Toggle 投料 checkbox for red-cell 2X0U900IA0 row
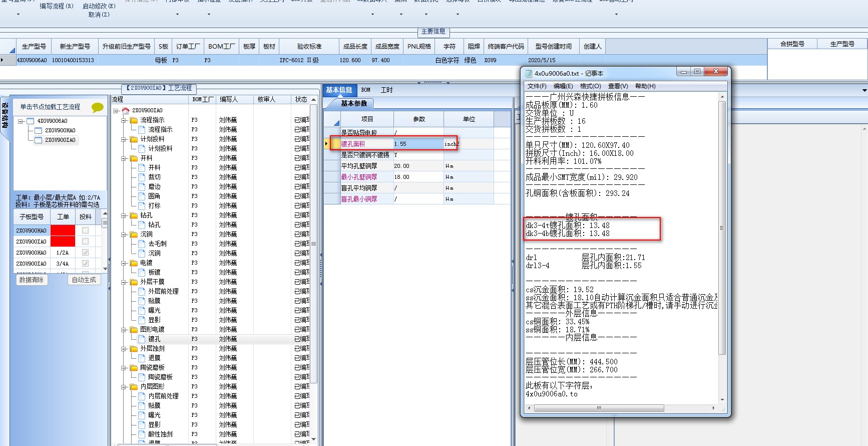This screenshot has width=868, height=446. coord(85,242)
